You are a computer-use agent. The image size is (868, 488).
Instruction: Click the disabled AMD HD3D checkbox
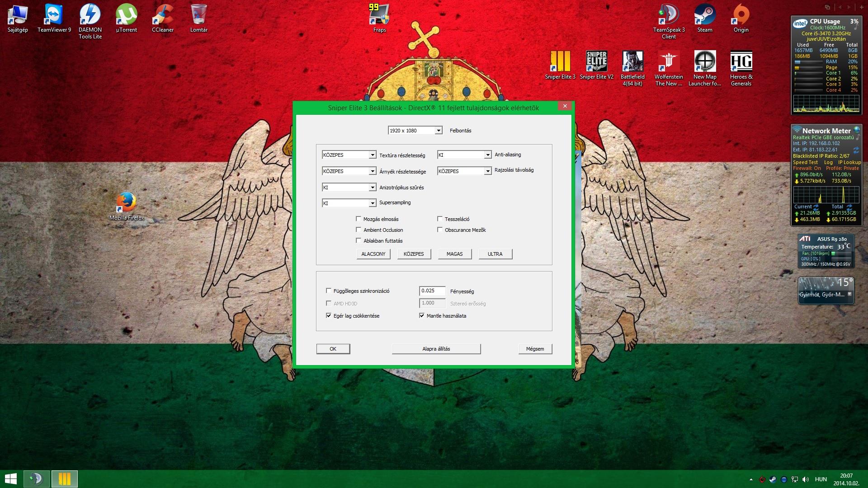point(329,304)
